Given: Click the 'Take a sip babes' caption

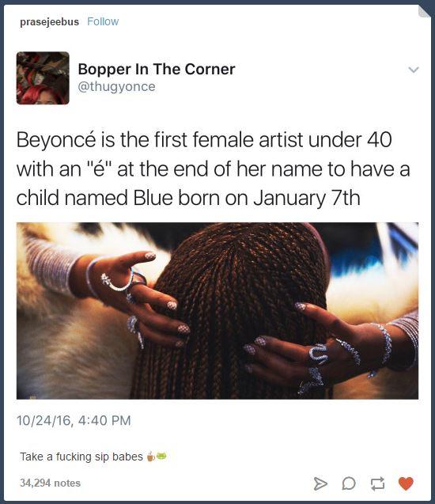Looking at the screenshot, I should 81,457.
